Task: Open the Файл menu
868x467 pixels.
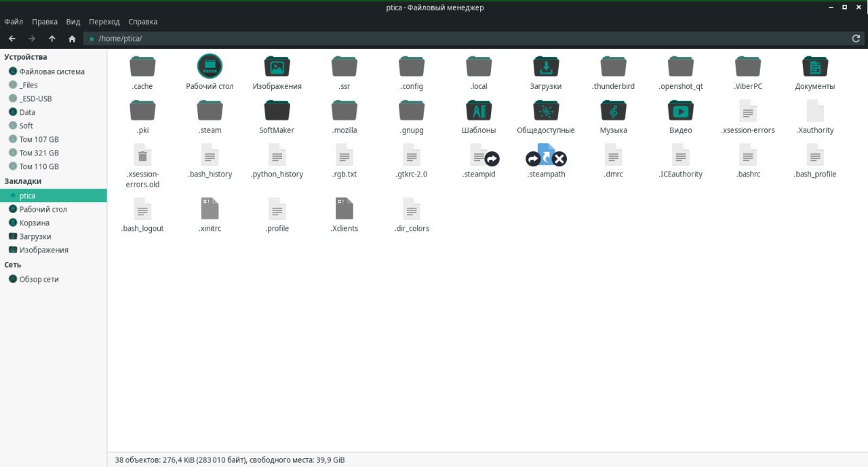Action: (x=14, y=22)
